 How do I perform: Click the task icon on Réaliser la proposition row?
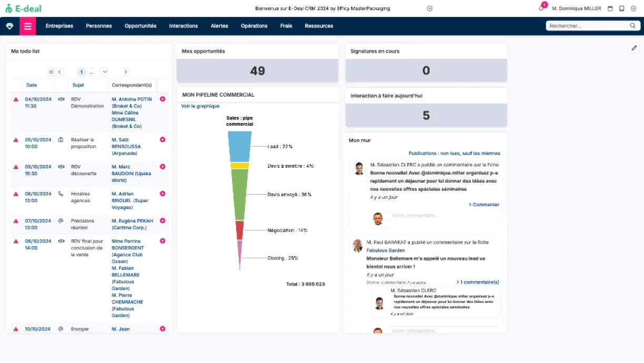click(61, 139)
